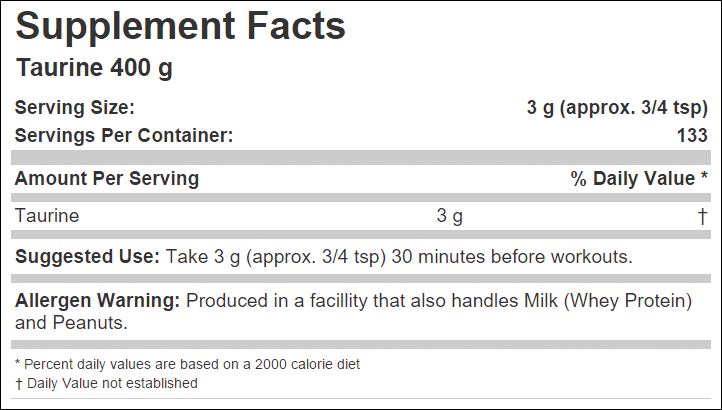The height and width of the screenshot is (410, 722).
Task: Click the Allergen Warning label
Action: click(97, 301)
